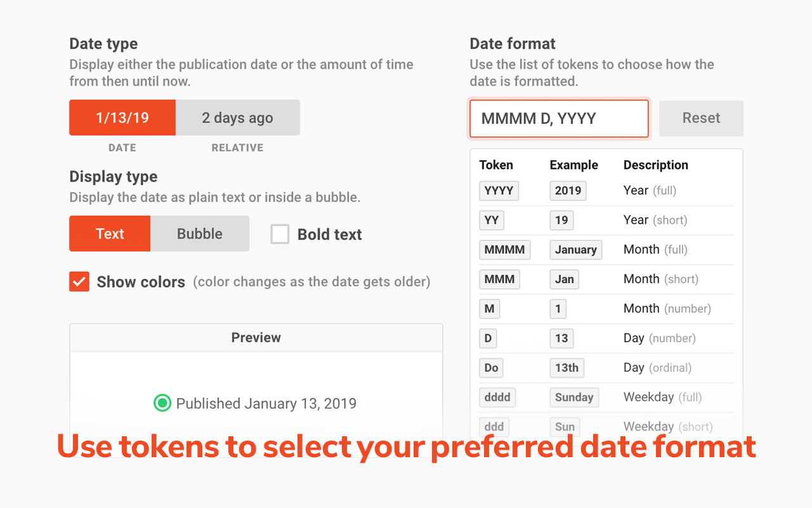Switch display type to Text

pyautogui.click(x=109, y=233)
